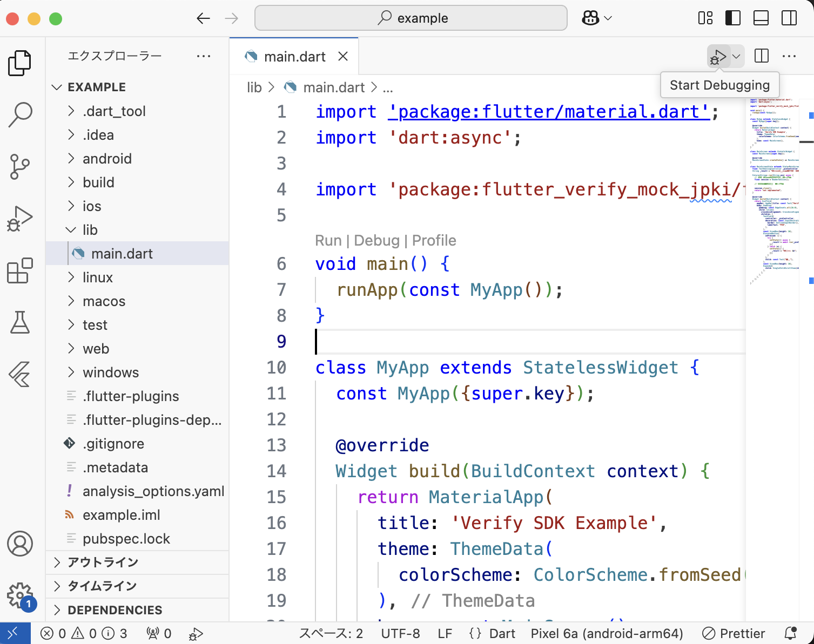Image resolution: width=814 pixels, height=644 pixels.
Task: Click the Start Debugging button
Action: click(718, 56)
